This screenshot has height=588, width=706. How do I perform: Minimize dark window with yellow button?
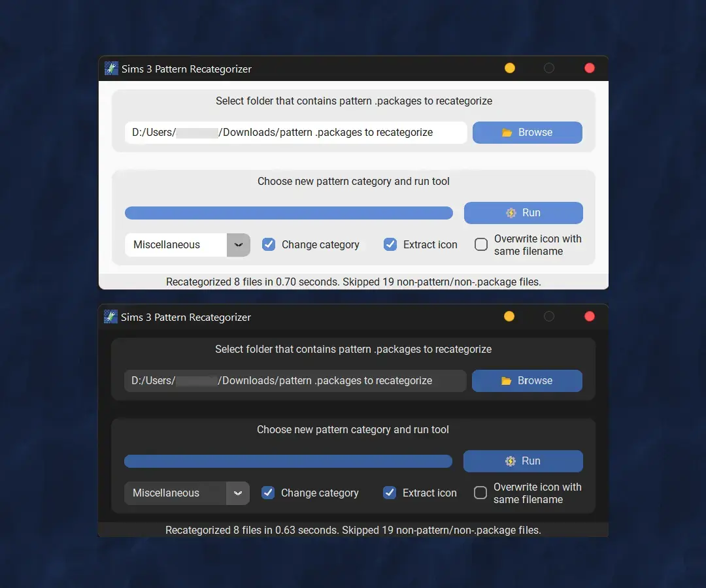pyautogui.click(x=509, y=316)
